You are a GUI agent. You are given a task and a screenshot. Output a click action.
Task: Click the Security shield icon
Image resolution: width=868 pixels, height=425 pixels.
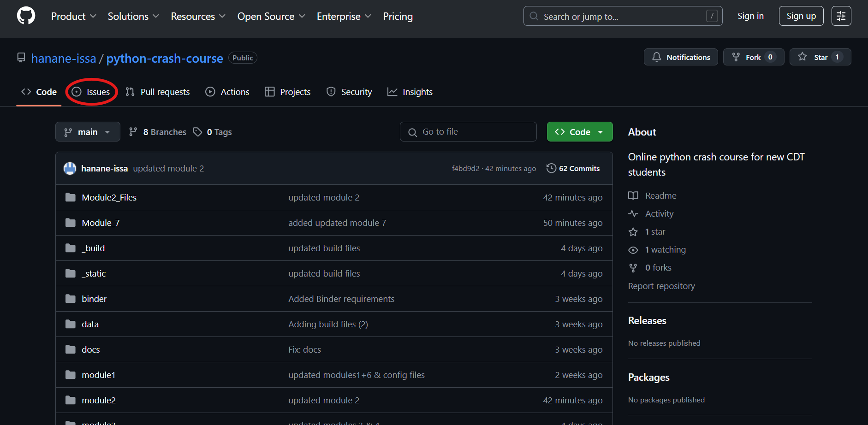(x=331, y=92)
